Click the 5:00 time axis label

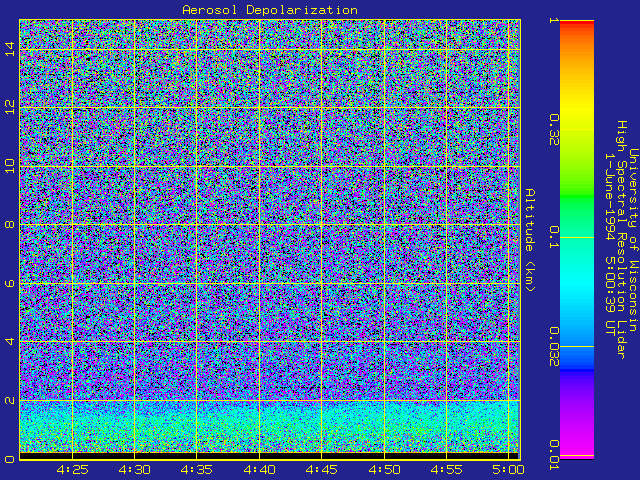(x=508, y=470)
